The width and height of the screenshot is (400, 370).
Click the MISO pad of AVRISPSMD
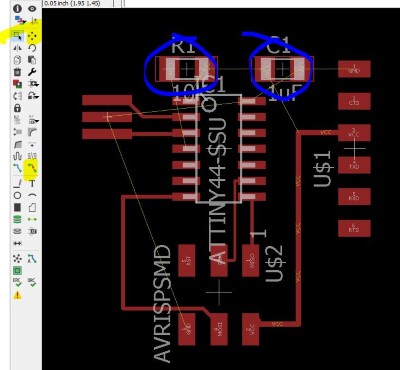[x=251, y=261]
